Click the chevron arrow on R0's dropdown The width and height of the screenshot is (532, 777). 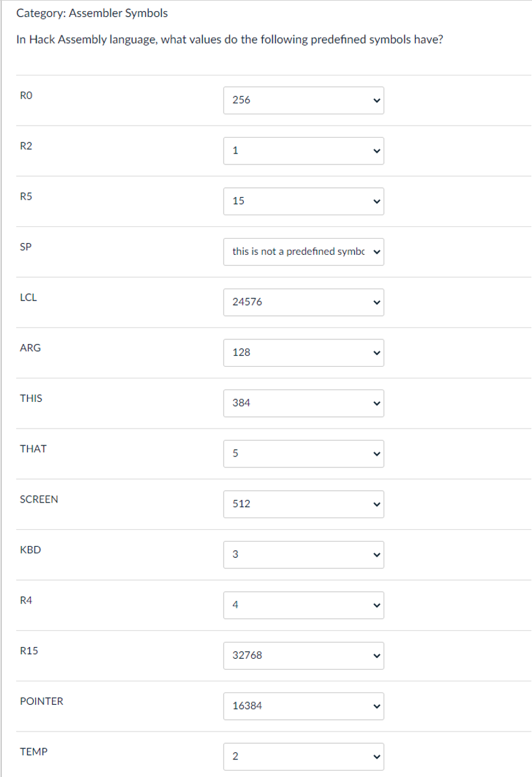pos(375,101)
